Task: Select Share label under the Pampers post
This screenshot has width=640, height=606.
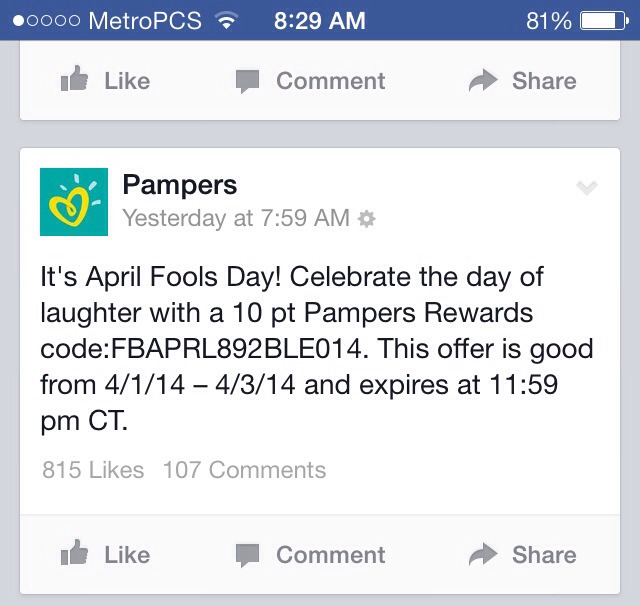Action: (544, 555)
